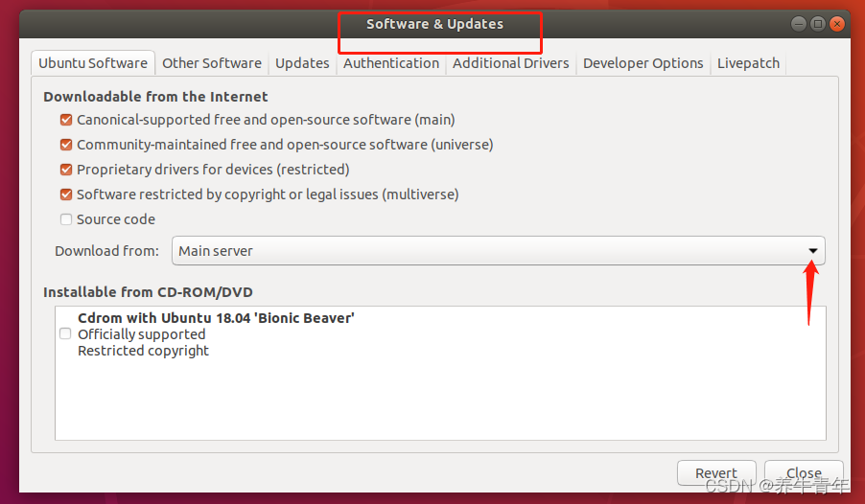Image resolution: width=865 pixels, height=504 pixels.
Task: Click the 'Software & Updates' title text
Action: (x=434, y=24)
